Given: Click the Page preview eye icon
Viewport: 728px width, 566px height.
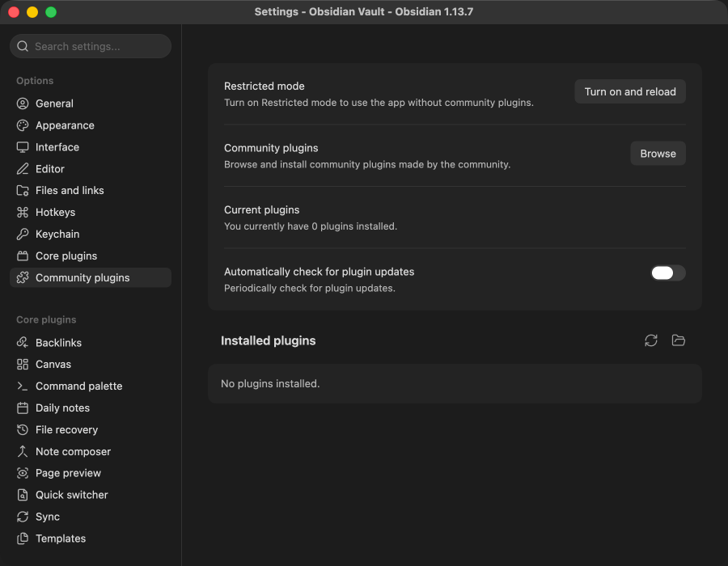Looking at the screenshot, I should point(23,473).
